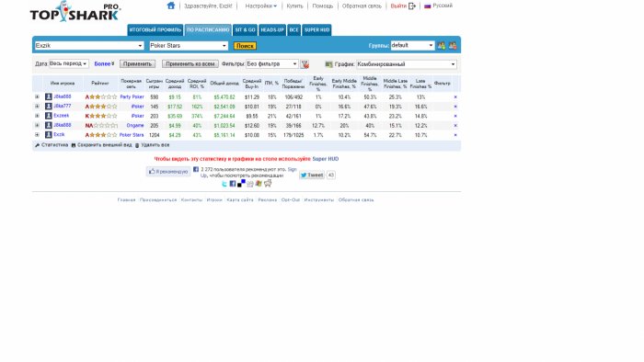Expand the Exzik row details
The height and width of the screenshot is (362, 644).
[37, 134]
